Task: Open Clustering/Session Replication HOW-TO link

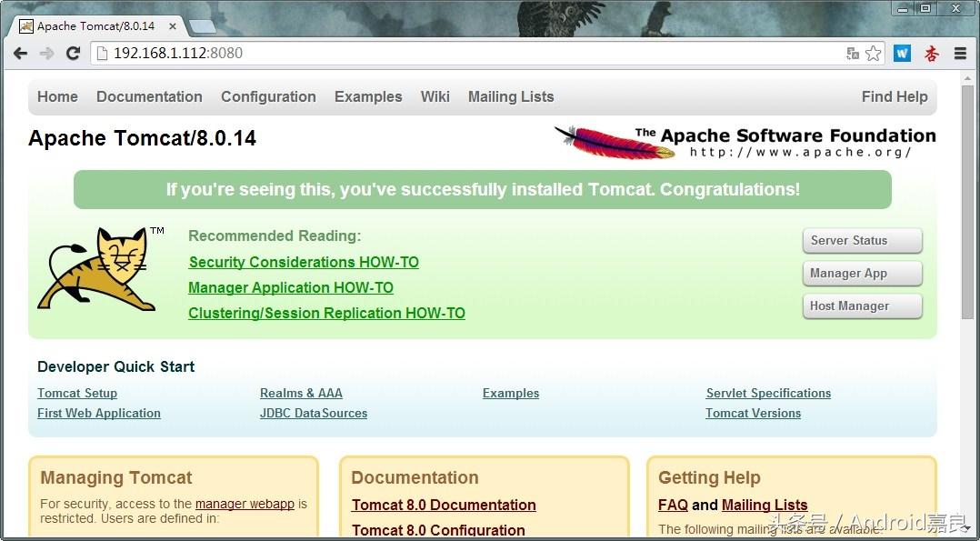Action: [326, 314]
